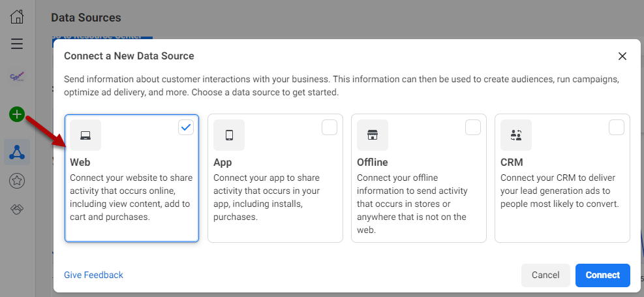Uncheck the Web data source checkbox
The image size is (644, 297).
pyautogui.click(x=186, y=127)
